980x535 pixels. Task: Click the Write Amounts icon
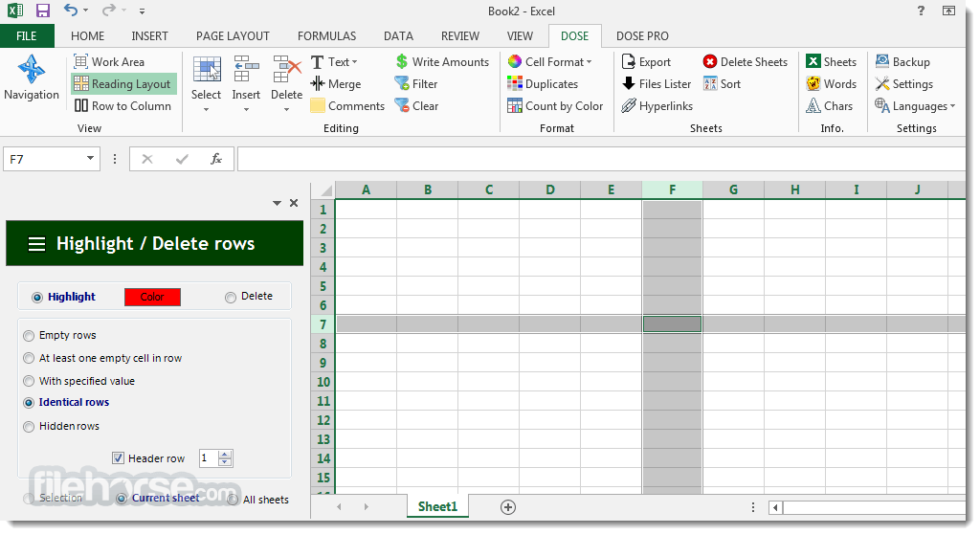(402, 61)
